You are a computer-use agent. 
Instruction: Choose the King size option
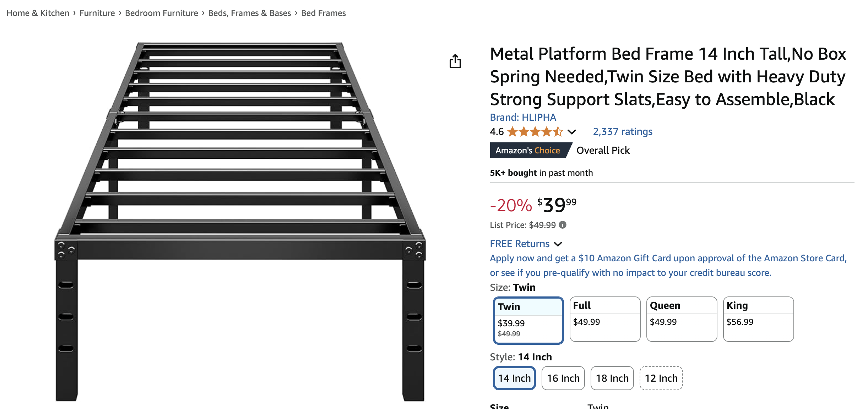point(758,319)
